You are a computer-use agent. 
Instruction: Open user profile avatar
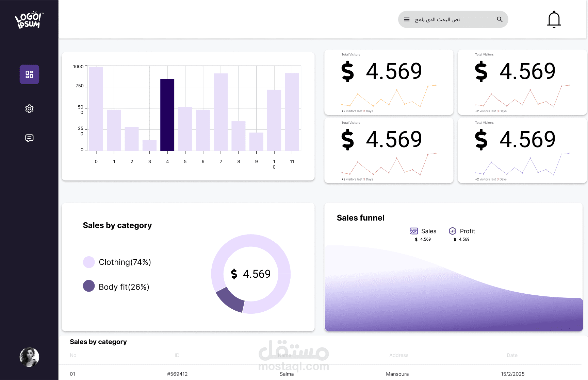tap(29, 357)
